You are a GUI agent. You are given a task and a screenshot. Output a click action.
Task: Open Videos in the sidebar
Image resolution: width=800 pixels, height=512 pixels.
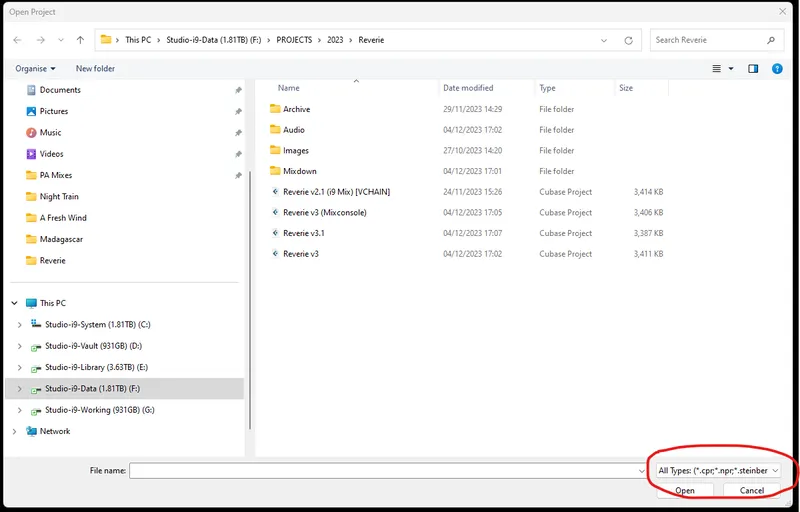(x=52, y=154)
